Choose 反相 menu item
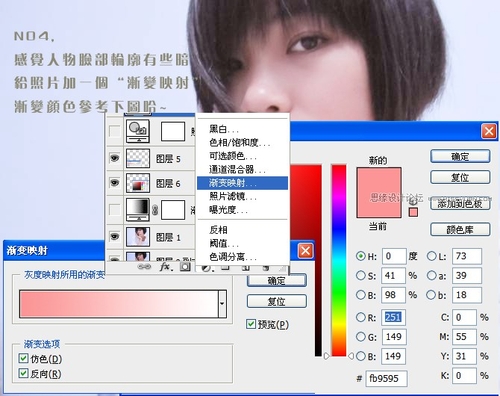 (242, 230)
